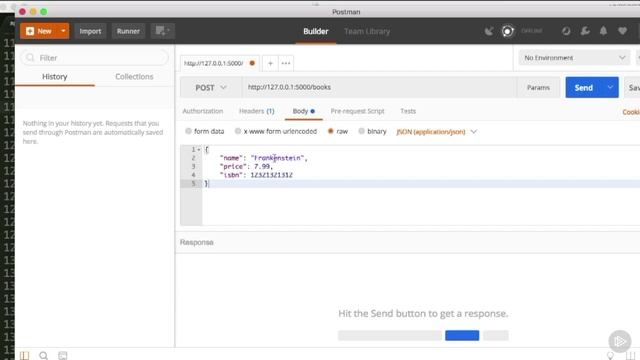Select the raw radio button
Screen dimensions: 640x360
pyautogui.click(x=331, y=131)
